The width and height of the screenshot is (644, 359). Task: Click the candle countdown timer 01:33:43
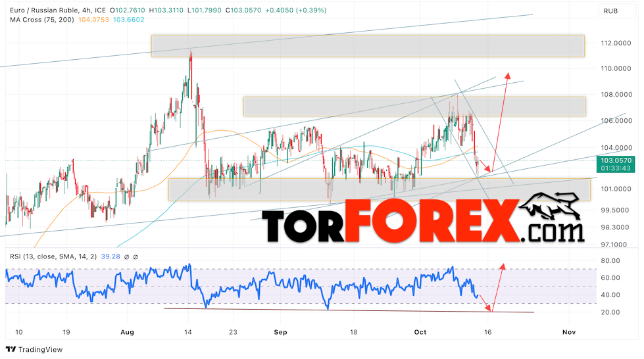click(x=616, y=168)
